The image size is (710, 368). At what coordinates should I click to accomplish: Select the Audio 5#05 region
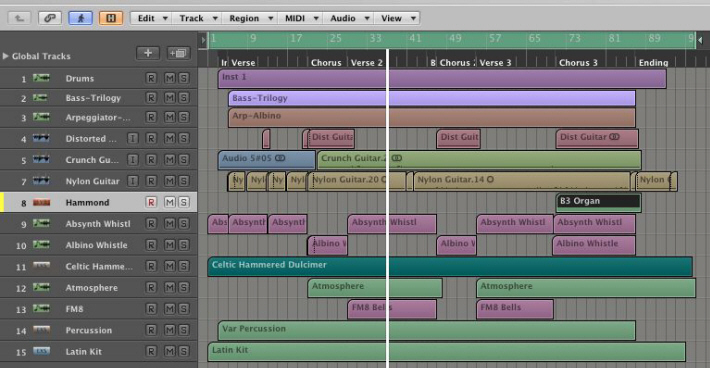click(266, 160)
